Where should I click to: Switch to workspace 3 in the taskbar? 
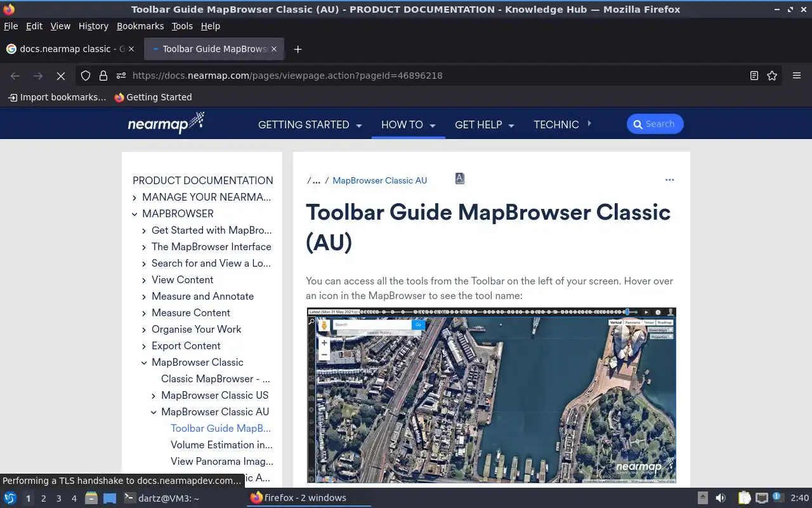click(58, 498)
